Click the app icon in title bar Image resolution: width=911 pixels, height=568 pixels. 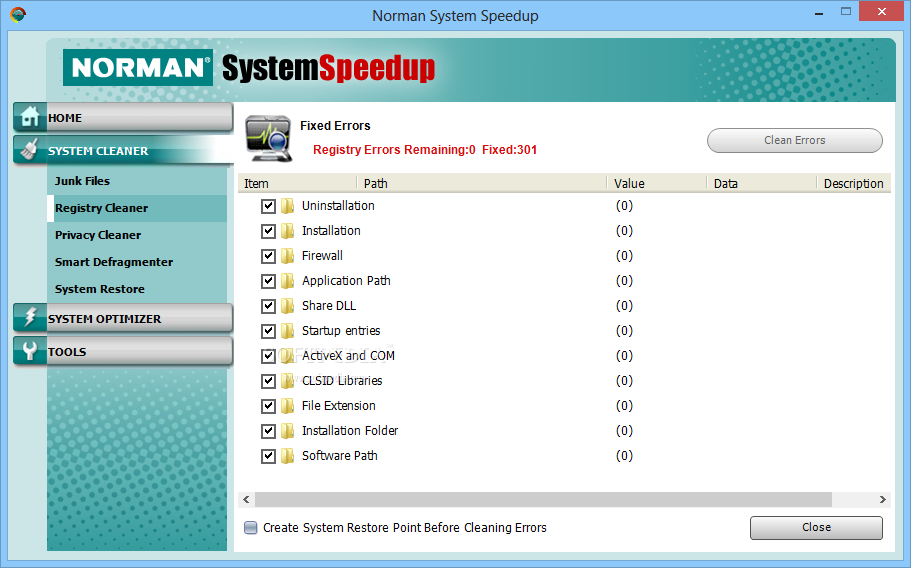18,15
